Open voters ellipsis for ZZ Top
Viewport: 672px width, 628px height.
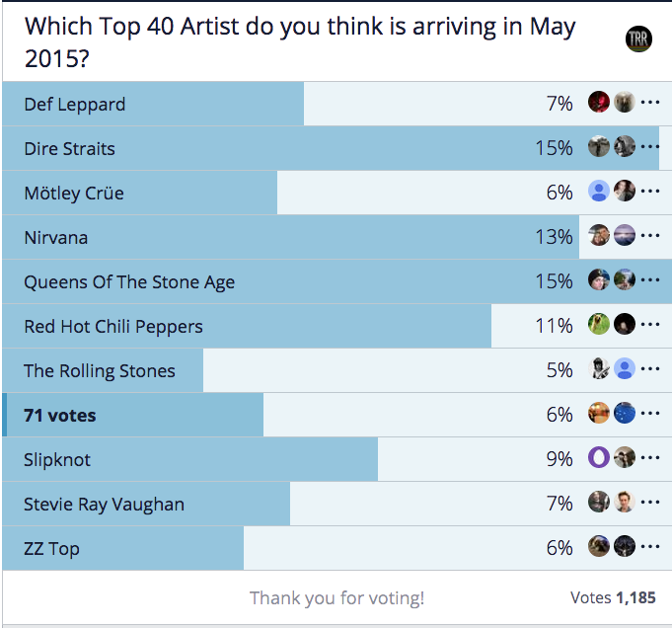coord(650,546)
